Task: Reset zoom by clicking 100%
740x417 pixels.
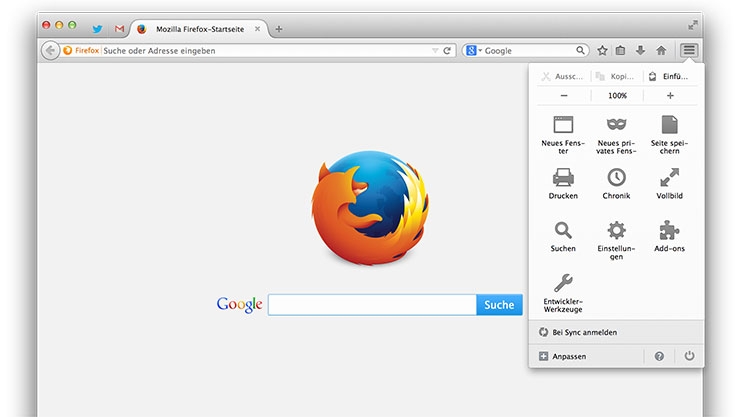Action: pos(617,96)
